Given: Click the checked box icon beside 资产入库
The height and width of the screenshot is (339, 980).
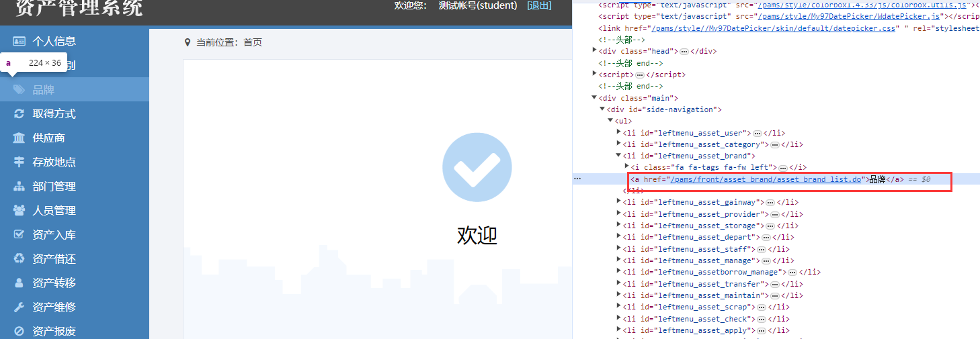Looking at the screenshot, I should (x=19, y=234).
